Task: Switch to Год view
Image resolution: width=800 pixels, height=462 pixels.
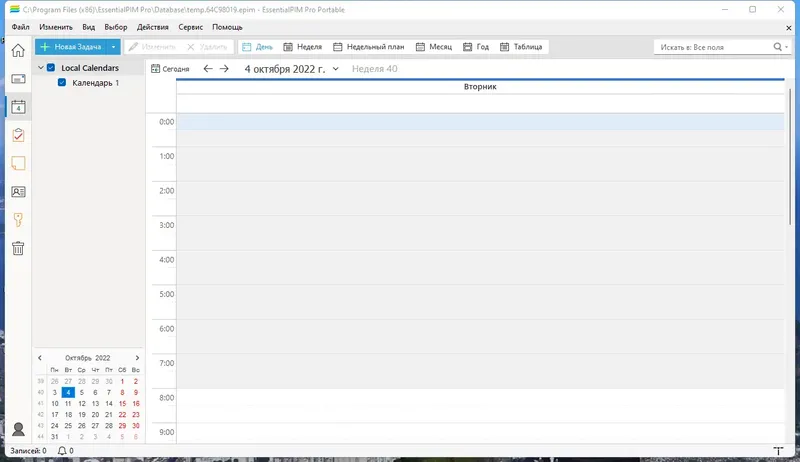Action: click(476, 47)
